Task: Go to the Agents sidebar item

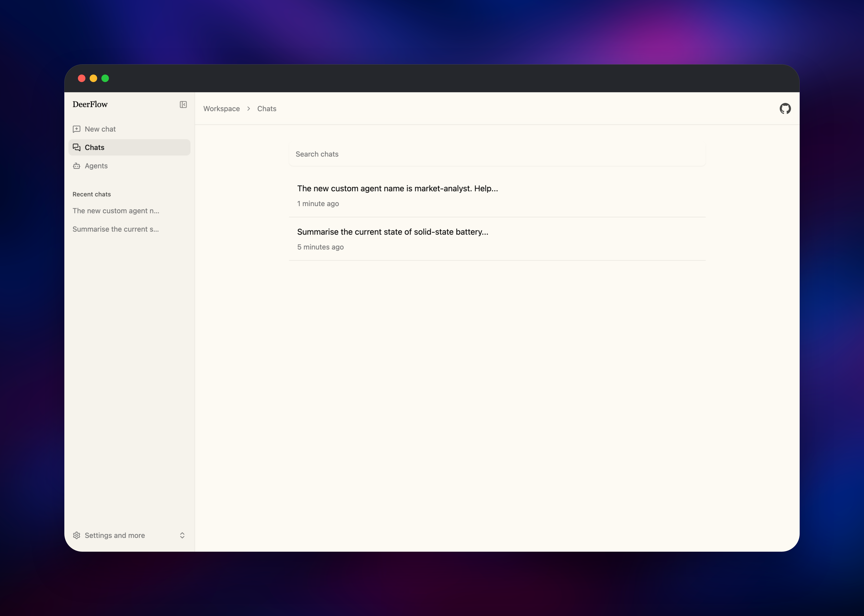Action: (x=129, y=166)
